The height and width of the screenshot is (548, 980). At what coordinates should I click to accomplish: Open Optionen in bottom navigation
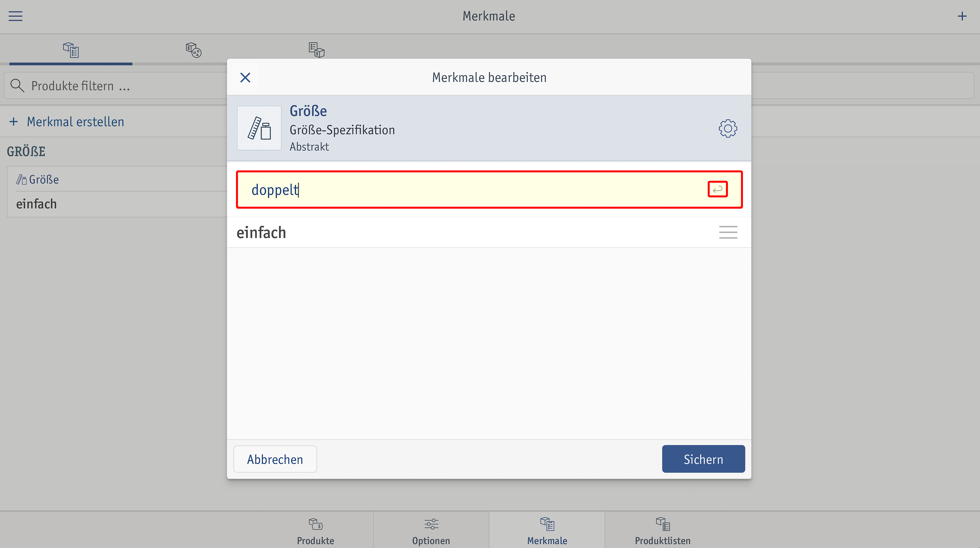point(431,530)
